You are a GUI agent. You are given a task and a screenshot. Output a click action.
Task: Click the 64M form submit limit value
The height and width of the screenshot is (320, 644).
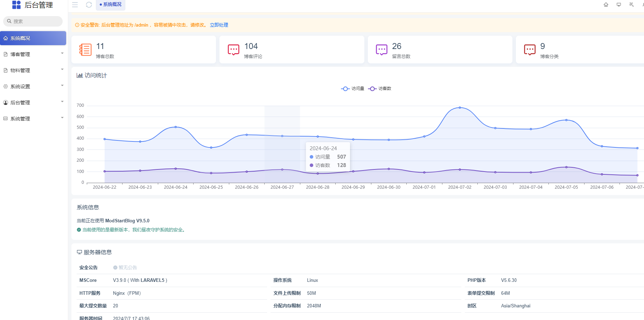pos(505,293)
